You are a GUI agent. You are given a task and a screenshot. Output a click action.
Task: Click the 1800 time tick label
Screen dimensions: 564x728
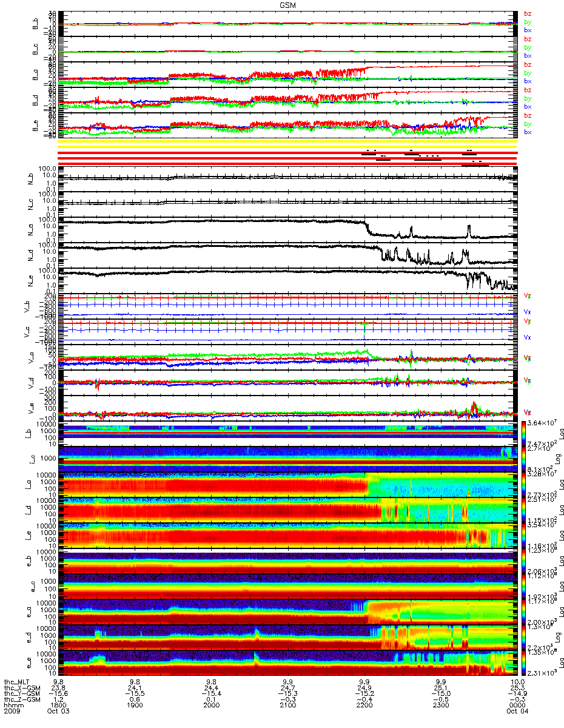[x=58, y=706]
